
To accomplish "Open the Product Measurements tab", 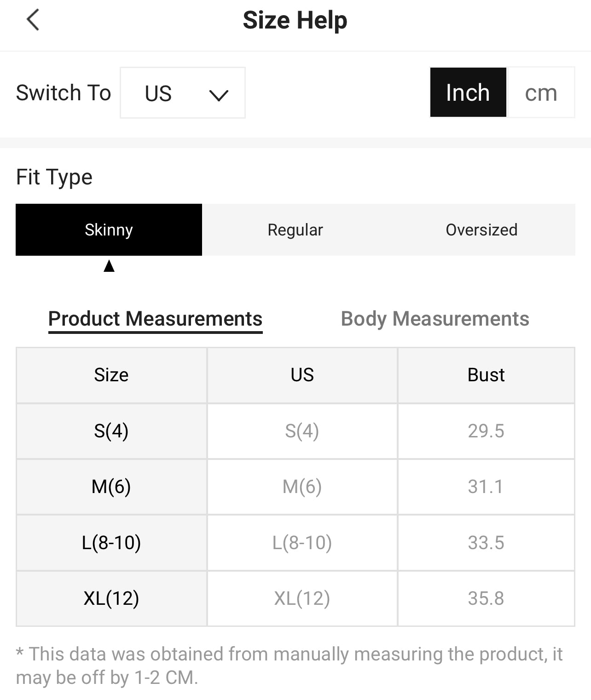I will (x=155, y=319).
